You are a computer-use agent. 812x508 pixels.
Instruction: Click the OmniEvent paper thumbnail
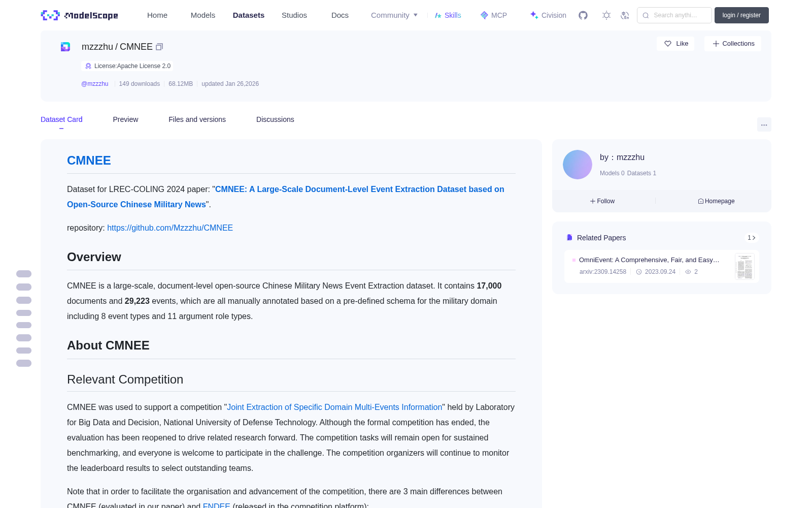tap(745, 266)
